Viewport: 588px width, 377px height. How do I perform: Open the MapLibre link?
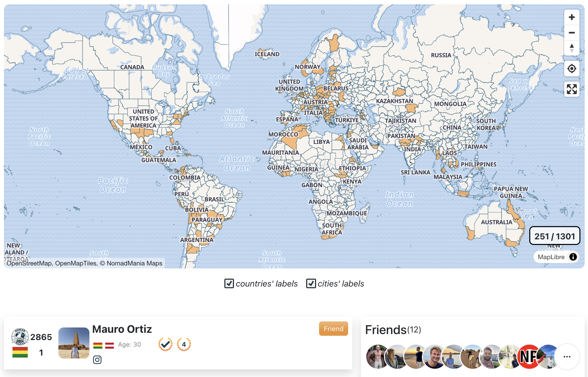click(551, 257)
